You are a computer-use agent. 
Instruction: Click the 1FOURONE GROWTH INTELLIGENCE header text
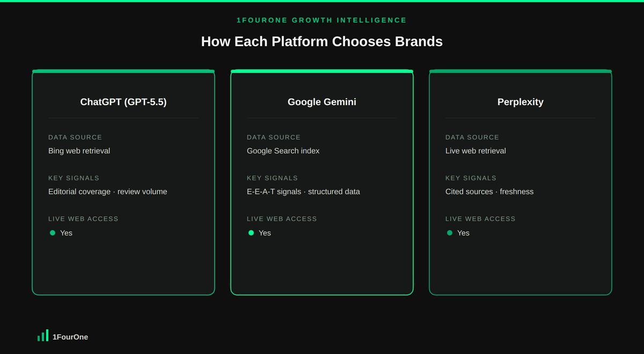click(322, 20)
